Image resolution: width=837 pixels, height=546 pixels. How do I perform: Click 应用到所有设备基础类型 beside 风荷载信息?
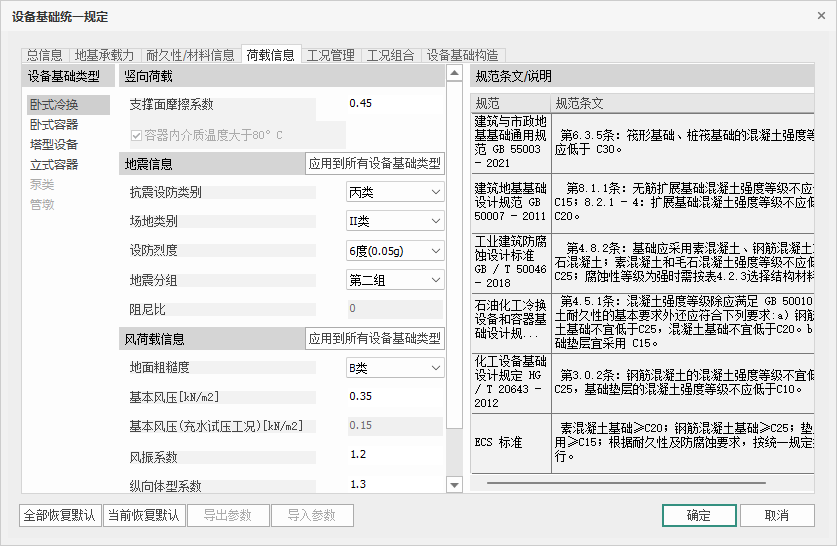coord(374,339)
